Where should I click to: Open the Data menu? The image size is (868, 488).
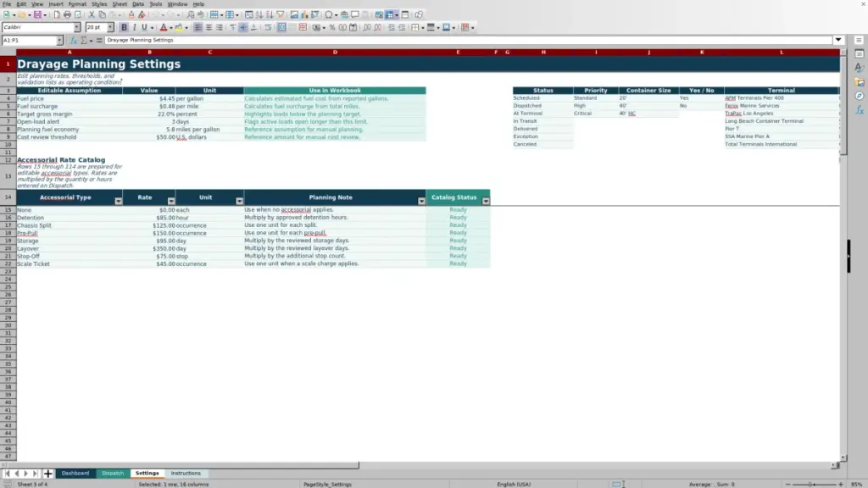coord(138,4)
